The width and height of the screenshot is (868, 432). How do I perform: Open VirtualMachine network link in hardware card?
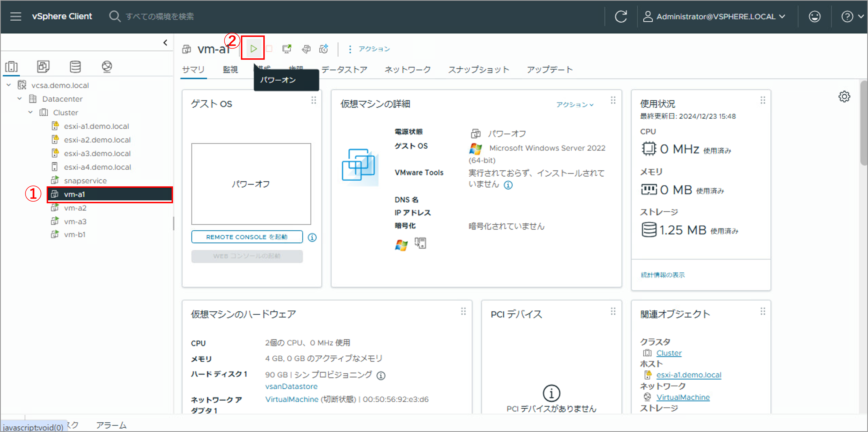(291, 399)
